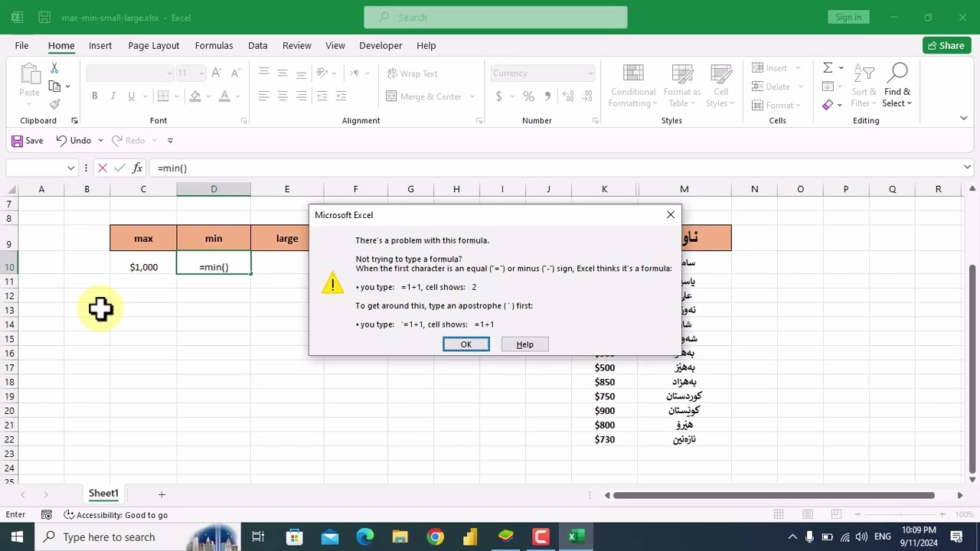Click the Fill Color paint bucket
The image size is (980, 551).
[195, 96]
